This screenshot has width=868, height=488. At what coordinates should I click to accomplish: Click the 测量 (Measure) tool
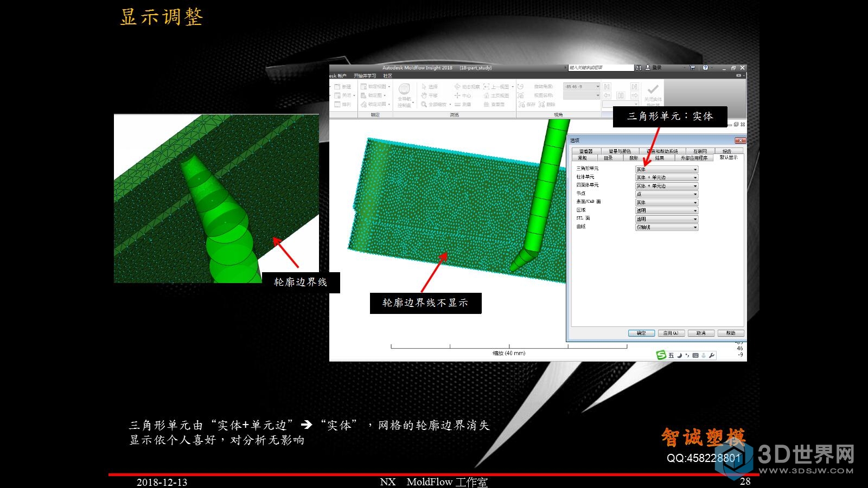click(x=463, y=104)
